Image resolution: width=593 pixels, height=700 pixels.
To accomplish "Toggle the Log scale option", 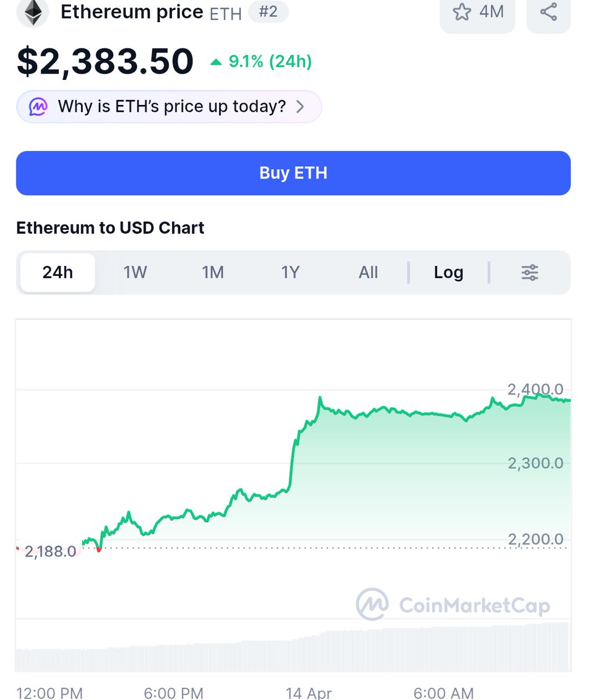I will [448, 272].
